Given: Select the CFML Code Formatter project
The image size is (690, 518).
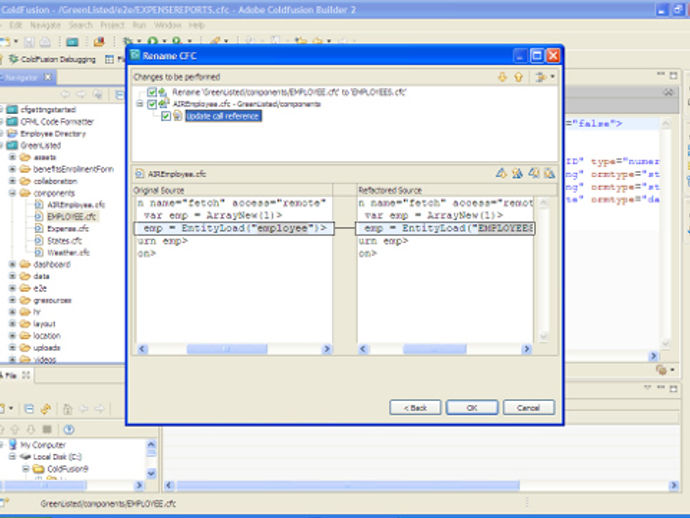Looking at the screenshot, I should click(57, 121).
